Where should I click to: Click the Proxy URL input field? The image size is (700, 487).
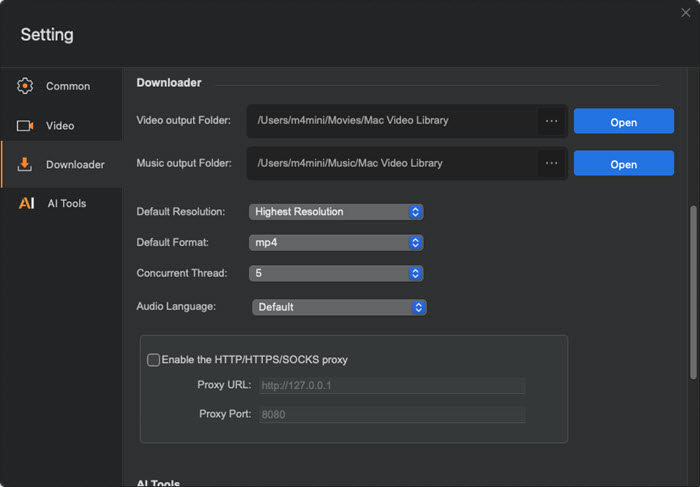[392, 386]
